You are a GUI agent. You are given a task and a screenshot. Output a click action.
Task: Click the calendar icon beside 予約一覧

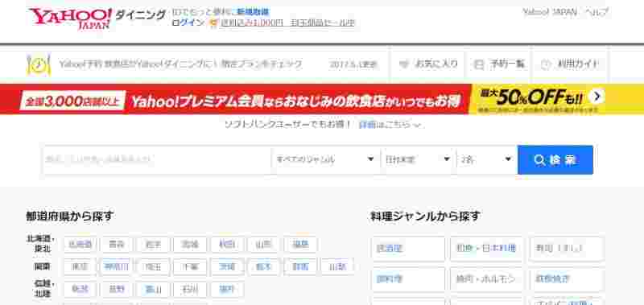pyautogui.click(x=478, y=64)
